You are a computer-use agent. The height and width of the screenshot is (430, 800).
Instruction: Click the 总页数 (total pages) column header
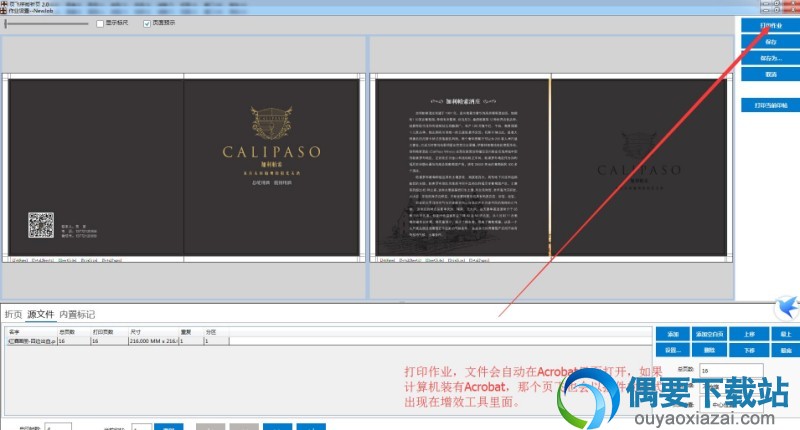(74, 332)
